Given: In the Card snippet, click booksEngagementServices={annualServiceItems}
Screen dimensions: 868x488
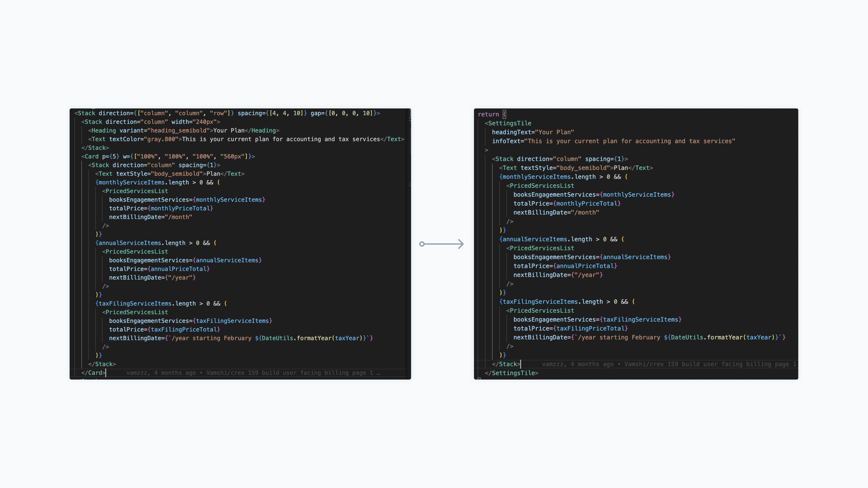Looking at the screenshot, I should point(185,260).
